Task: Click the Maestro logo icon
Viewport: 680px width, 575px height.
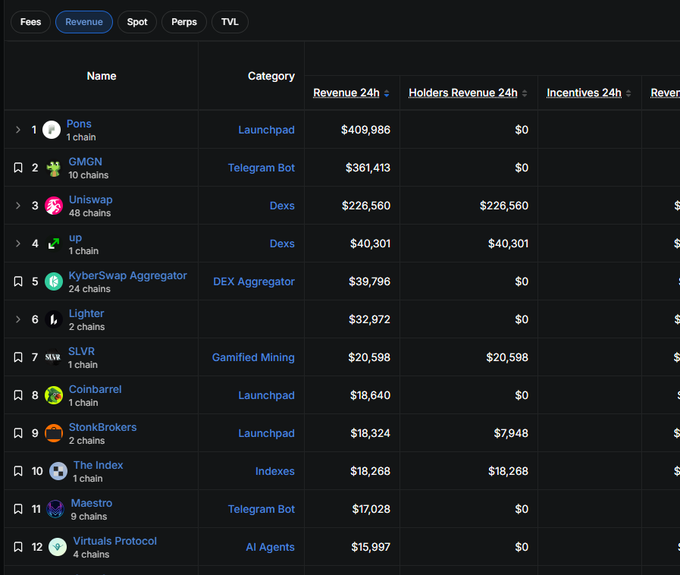Action: tap(56, 509)
